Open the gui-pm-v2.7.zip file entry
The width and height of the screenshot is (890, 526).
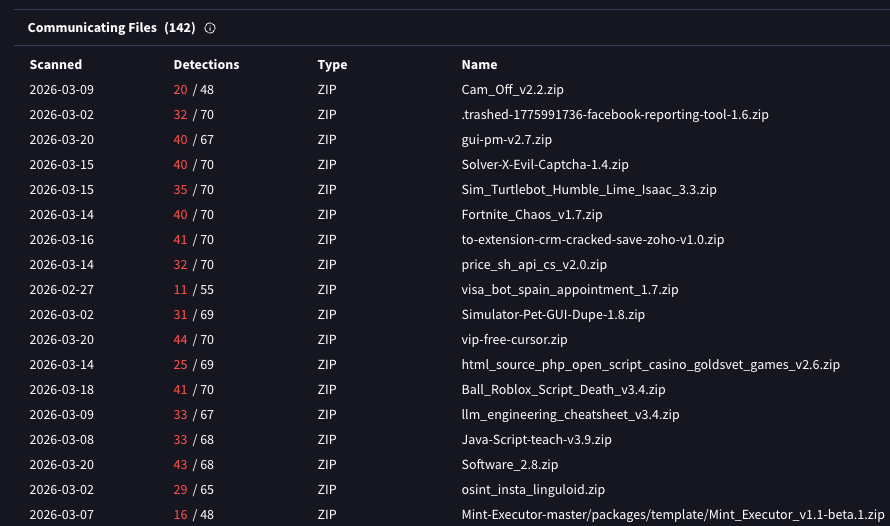(x=506, y=140)
